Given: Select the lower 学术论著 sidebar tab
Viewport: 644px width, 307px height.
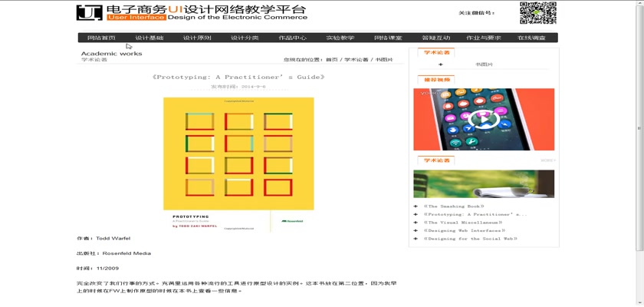Looking at the screenshot, I should click(436, 160).
